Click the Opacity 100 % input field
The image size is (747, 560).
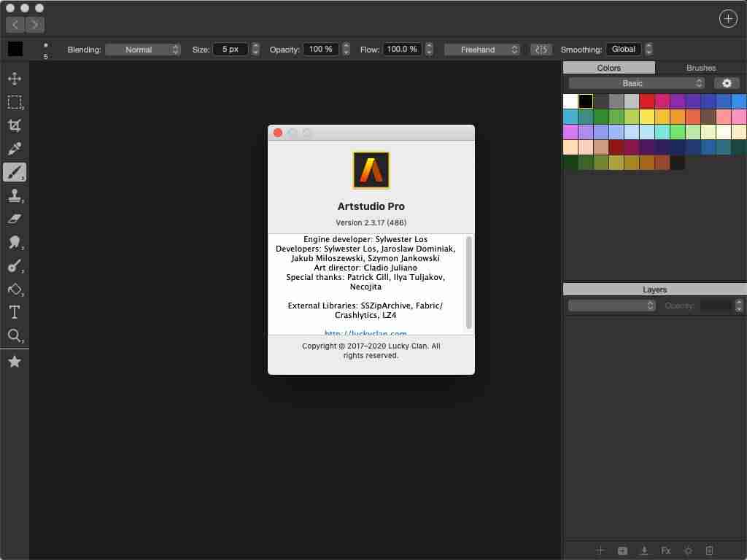(x=321, y=49)
